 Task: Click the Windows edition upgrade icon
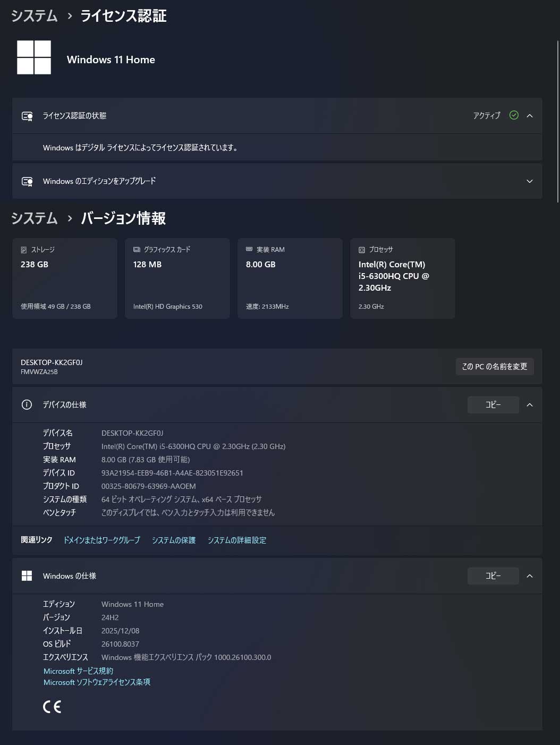click(27, 181)
